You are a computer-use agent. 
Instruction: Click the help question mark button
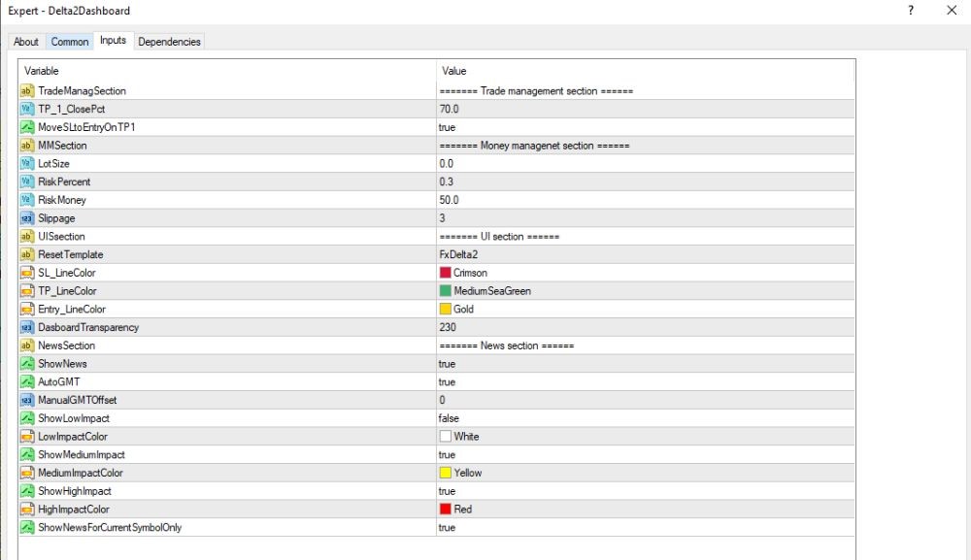(911, 11)
